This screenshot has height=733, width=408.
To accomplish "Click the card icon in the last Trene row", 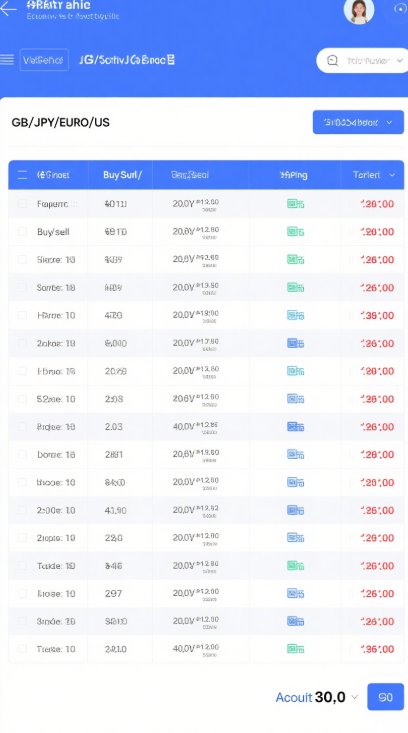I will pyautogui.click(x=295, y=649).
